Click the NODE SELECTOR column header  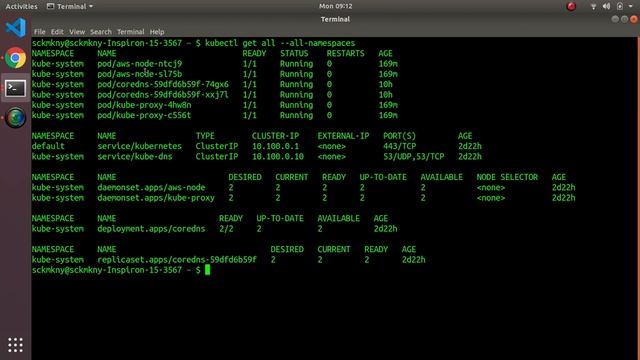pyautogui.click(x=507, y=177)
